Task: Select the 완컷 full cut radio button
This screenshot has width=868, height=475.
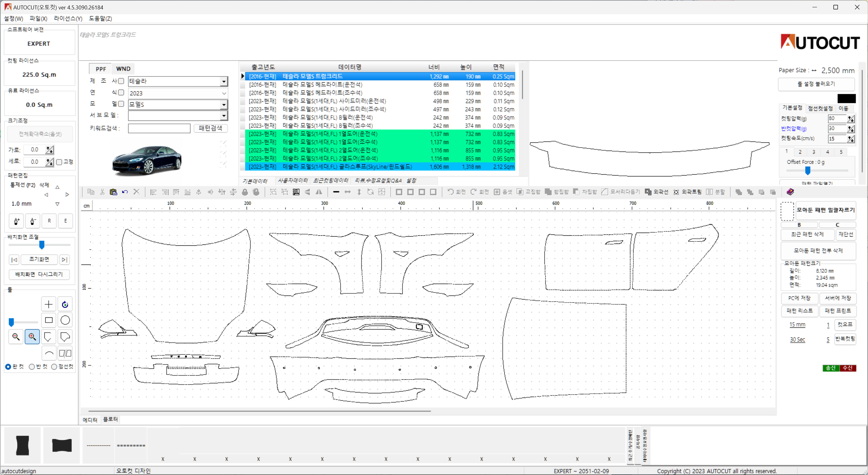Action: pos(8,367)
